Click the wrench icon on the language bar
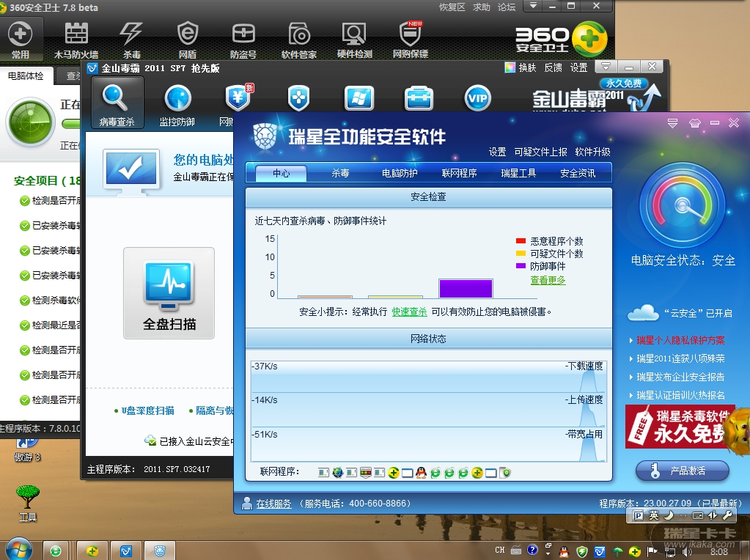This screenshot has height=560, width=750. pos(727,515)
